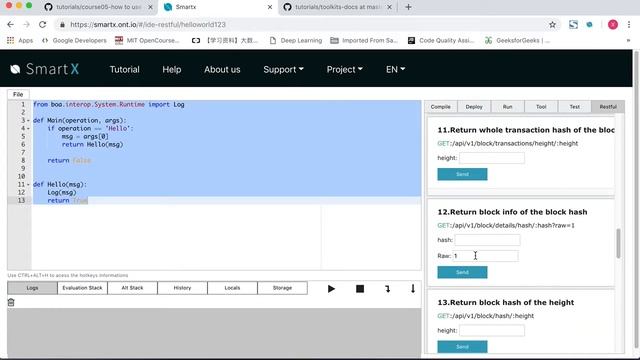Show the History tab
640x360 pixels.
click(x=182, y=288)
